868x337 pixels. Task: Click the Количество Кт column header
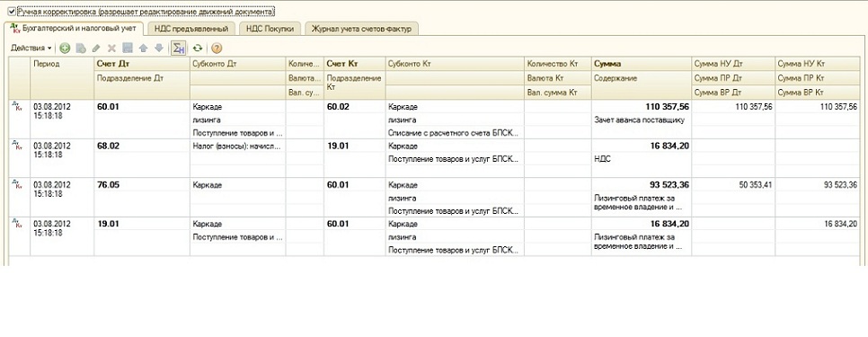[x=558, y=64]
